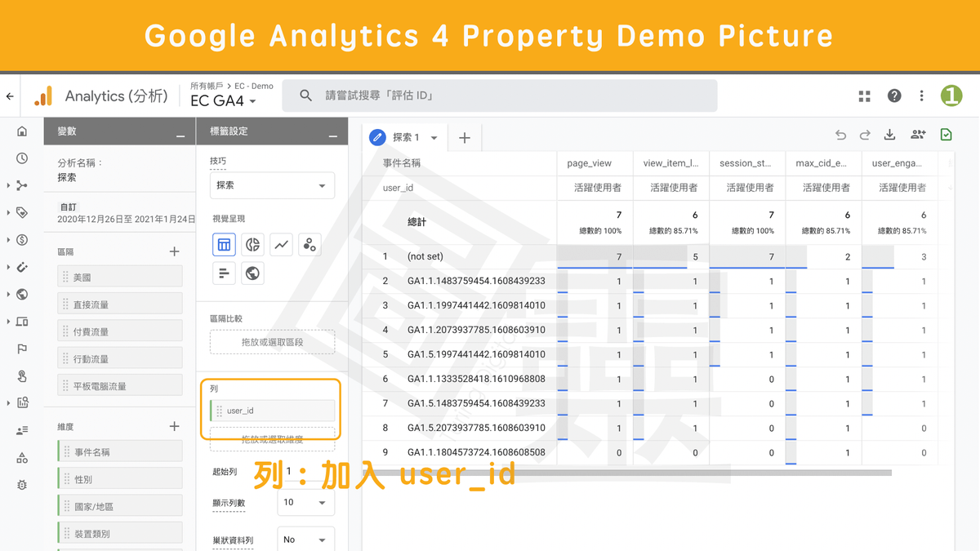This screenshot has width=980, height=551.
Task: Open the Google apps grid icon
Action: (865, 96)
